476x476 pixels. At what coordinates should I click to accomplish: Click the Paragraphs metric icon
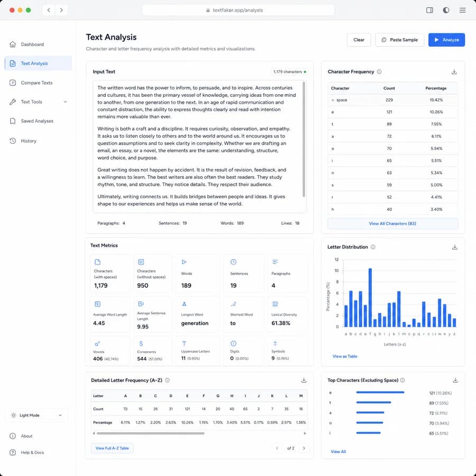point(275,262)
